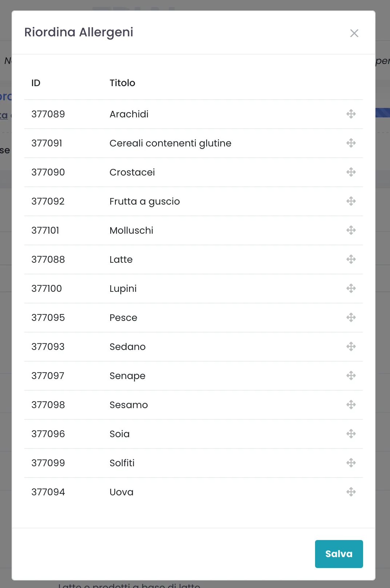Click the reorder handle next to Senape

(x=351, y=375)
